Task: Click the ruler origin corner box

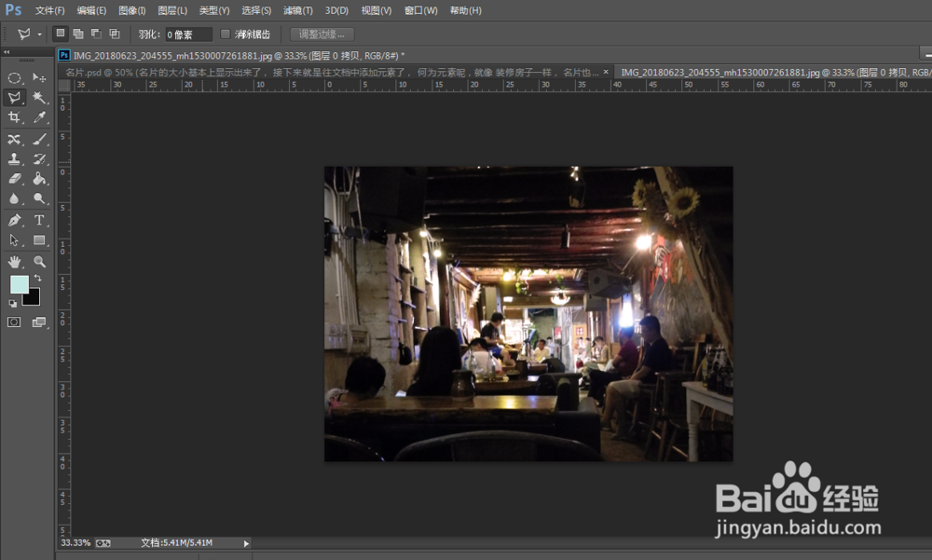Action: (64, 86)
